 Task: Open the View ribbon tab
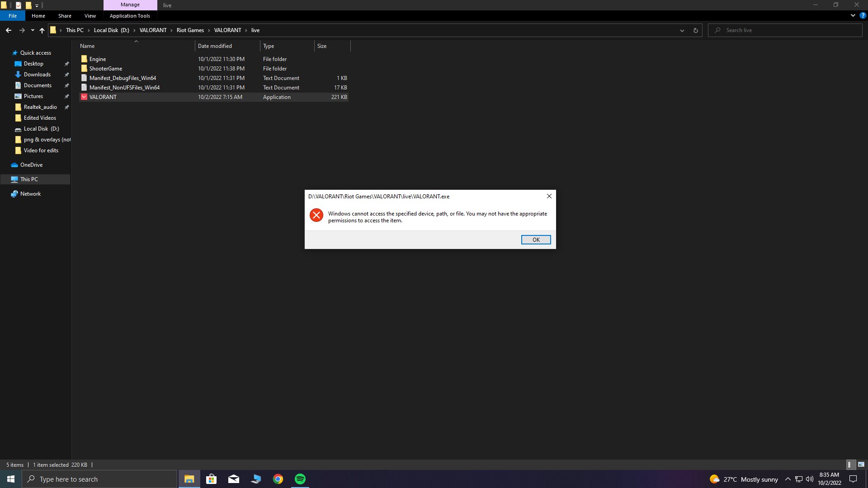90,16
